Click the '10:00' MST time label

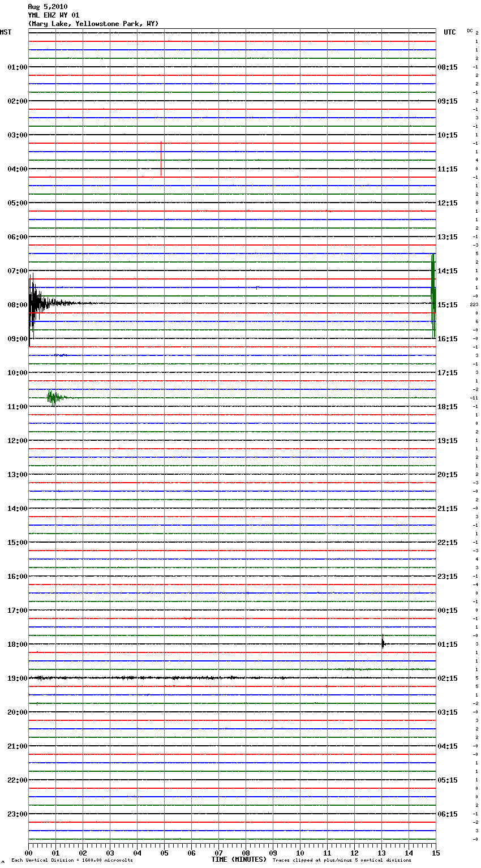[18, 373]
